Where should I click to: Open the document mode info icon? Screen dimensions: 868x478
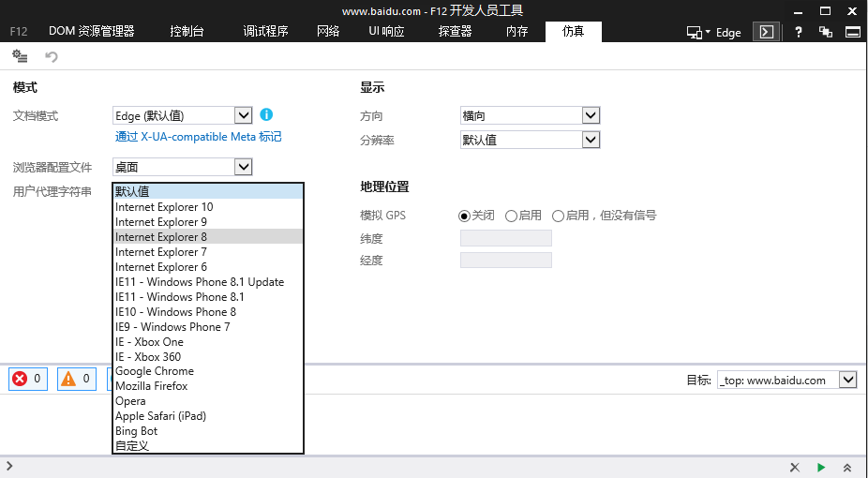pos(266,114)
